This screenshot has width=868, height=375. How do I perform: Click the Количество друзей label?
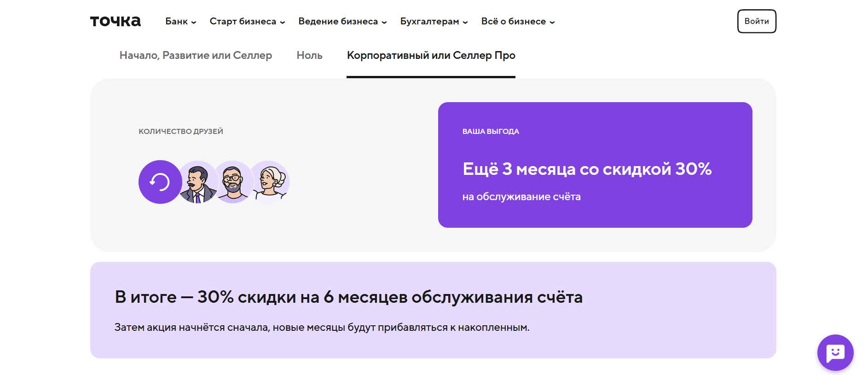coord(181,131)
